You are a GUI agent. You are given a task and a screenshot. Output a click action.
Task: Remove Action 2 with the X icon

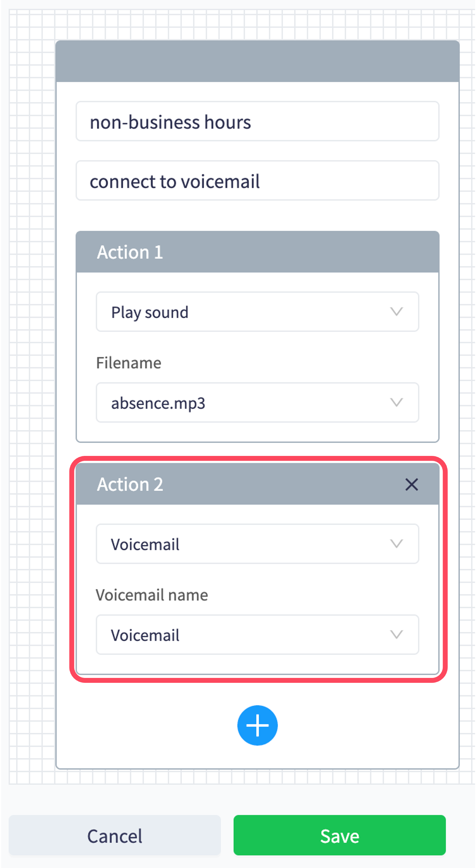[411, 485]
